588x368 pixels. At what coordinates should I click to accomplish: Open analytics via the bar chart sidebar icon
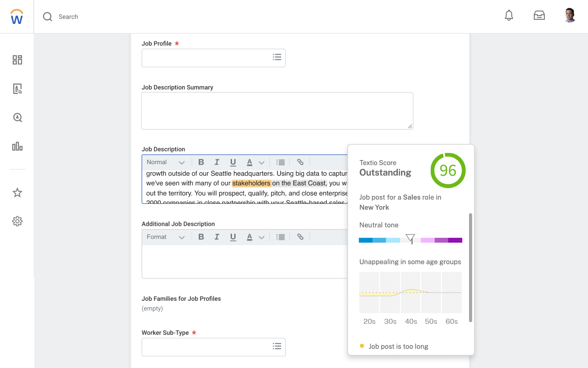[x=17, y=146]
